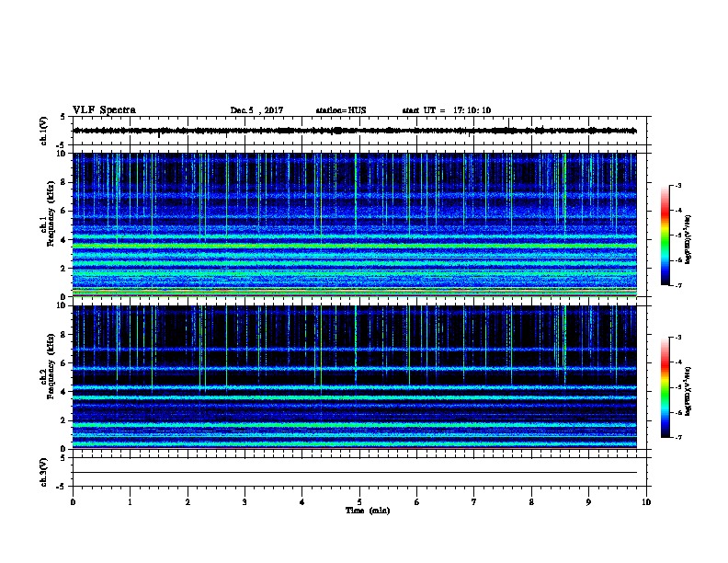The height and width of the screenshot is (563, 728).
Task: Click the ch.1 voltage waveform trace
Action: (355, 131)
